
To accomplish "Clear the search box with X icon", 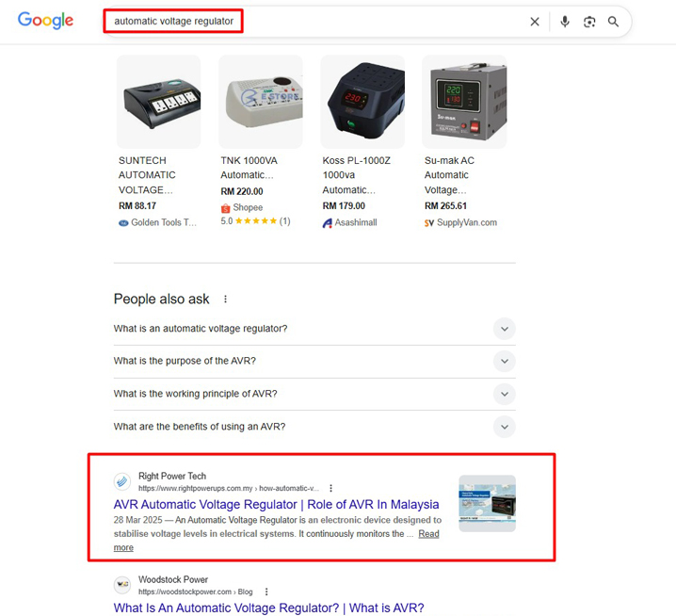I will pos(535,22).
